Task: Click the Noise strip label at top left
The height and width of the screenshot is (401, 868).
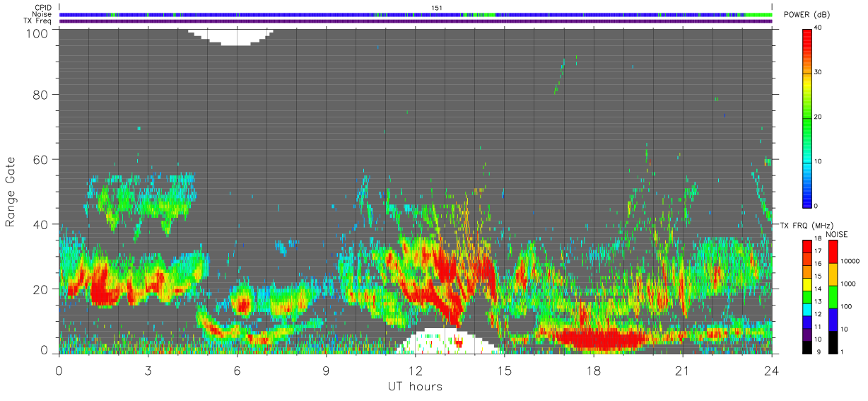Action: (42, 14)
